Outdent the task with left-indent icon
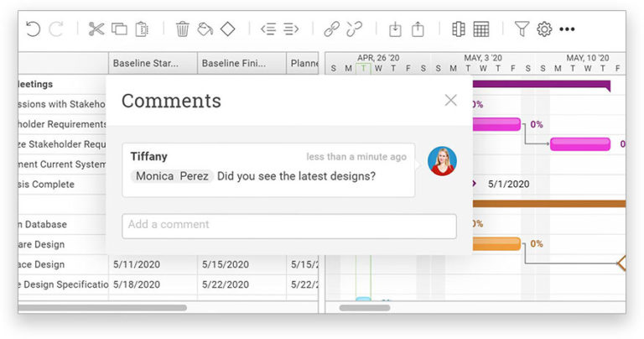 click(x=268, y=29)
